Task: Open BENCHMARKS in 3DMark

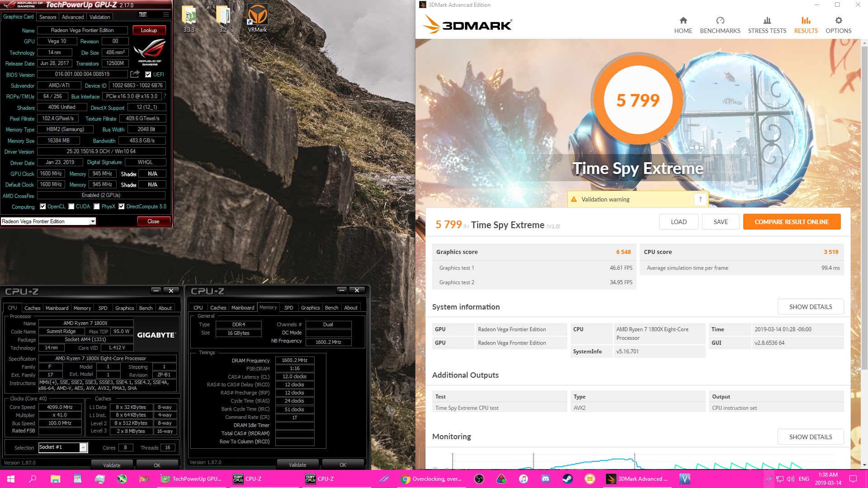Action: coord(720,25)
